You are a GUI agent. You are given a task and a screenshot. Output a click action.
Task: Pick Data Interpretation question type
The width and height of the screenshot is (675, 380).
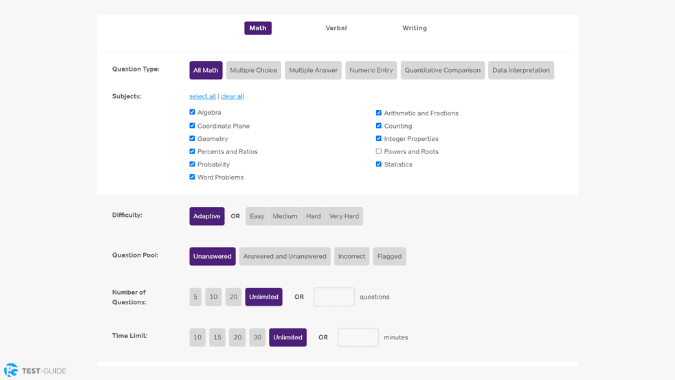[521, 70]
